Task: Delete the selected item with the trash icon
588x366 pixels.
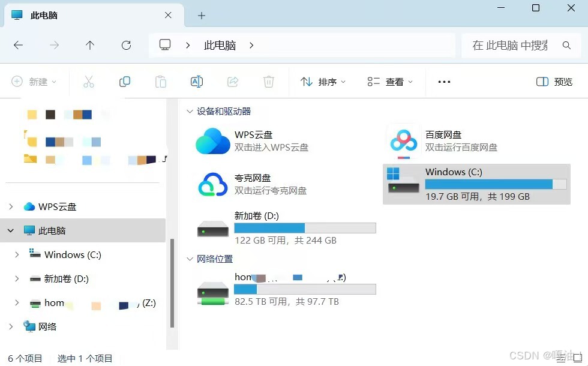Action: coord(269,81)
